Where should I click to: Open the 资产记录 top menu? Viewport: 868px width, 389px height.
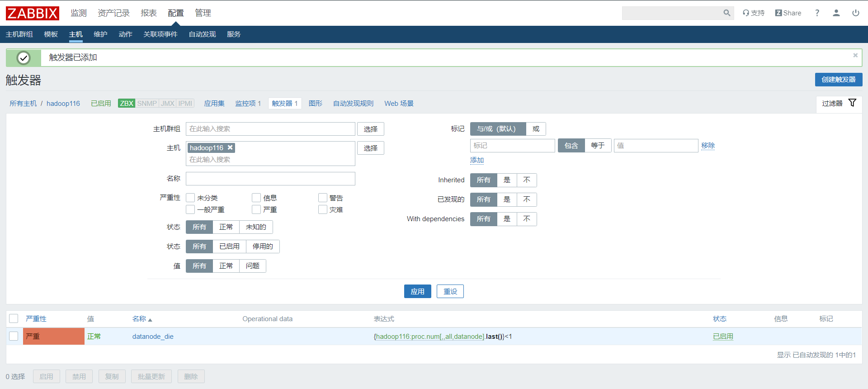pyautogui.click(x=113, y=13)
